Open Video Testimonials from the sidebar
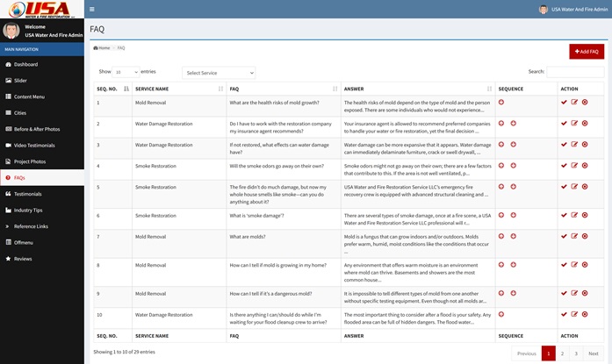Viewport: 612px width, 364px height. 33,145
